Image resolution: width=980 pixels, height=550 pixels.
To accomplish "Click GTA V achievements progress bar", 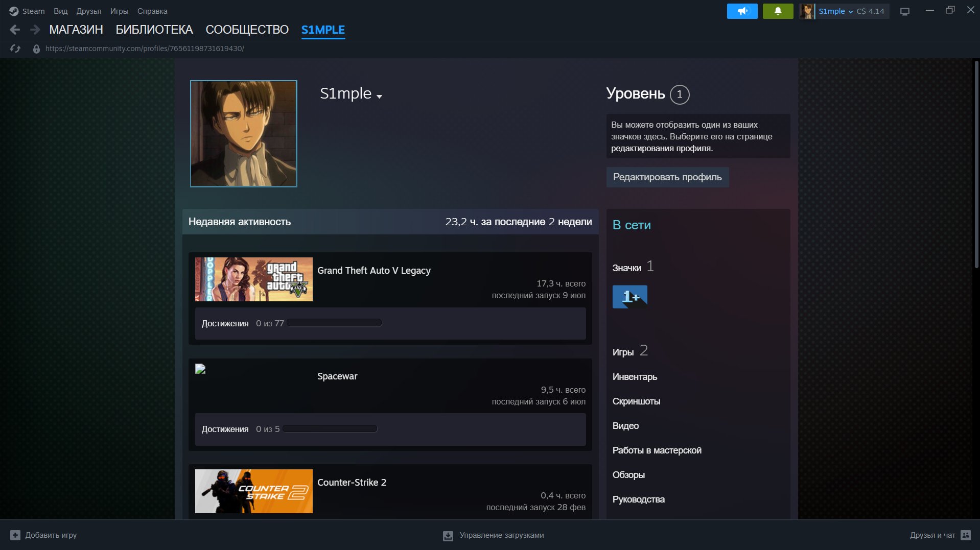I will 334,323.
